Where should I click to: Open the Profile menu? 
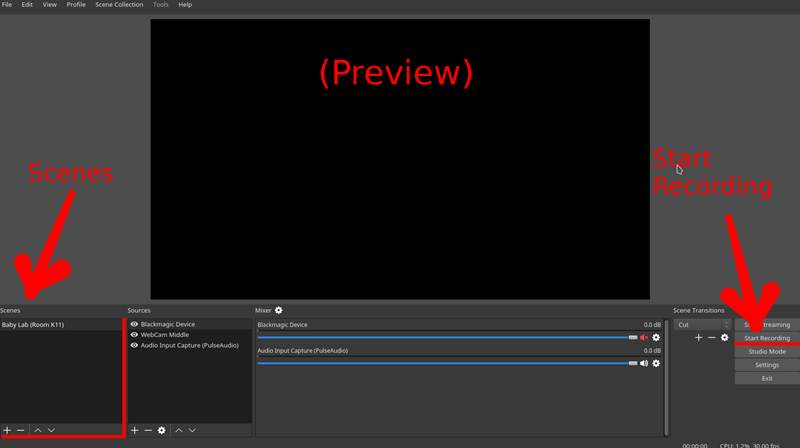click(76, 5)
